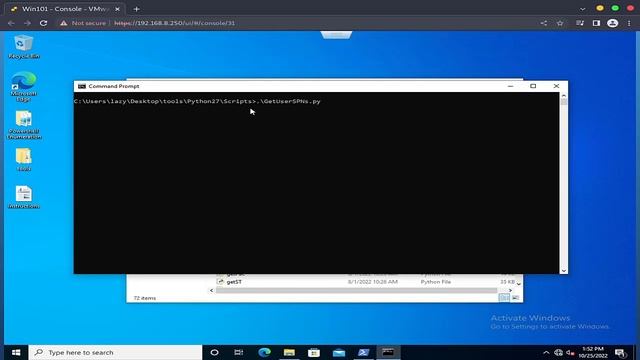Reload the console page
The width and height of the screenshot is (640, 360).
[x=44, y=23]
